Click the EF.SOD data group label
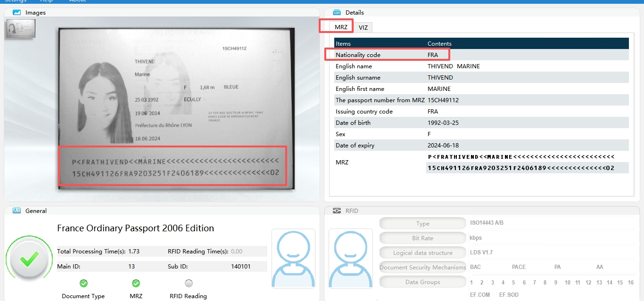The height and width of the screenshot is (301, 644). pyautogui.click(x=509, y=295)
